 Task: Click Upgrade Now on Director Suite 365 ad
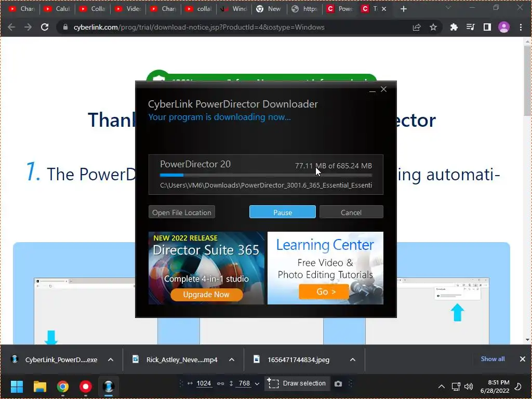point(206,294)
